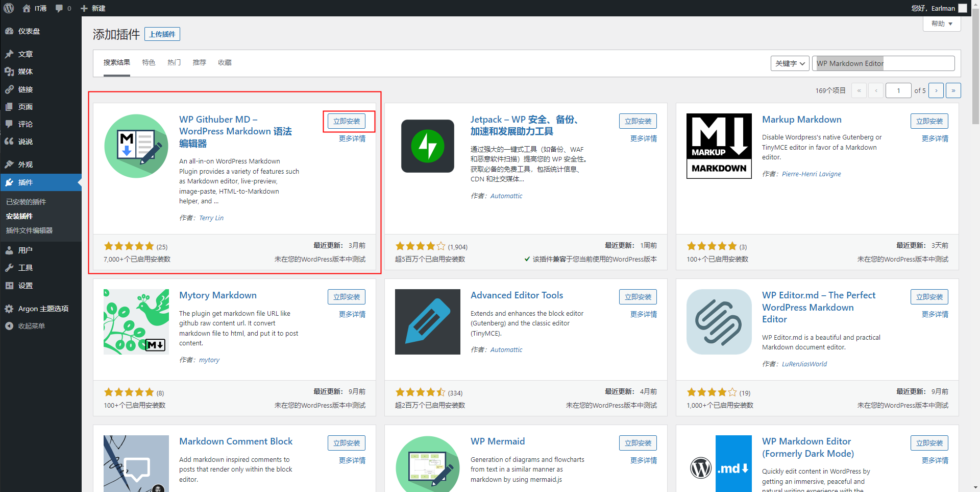Open the site home icon IT港
The image size is (980, 492).
click(27, 8)
